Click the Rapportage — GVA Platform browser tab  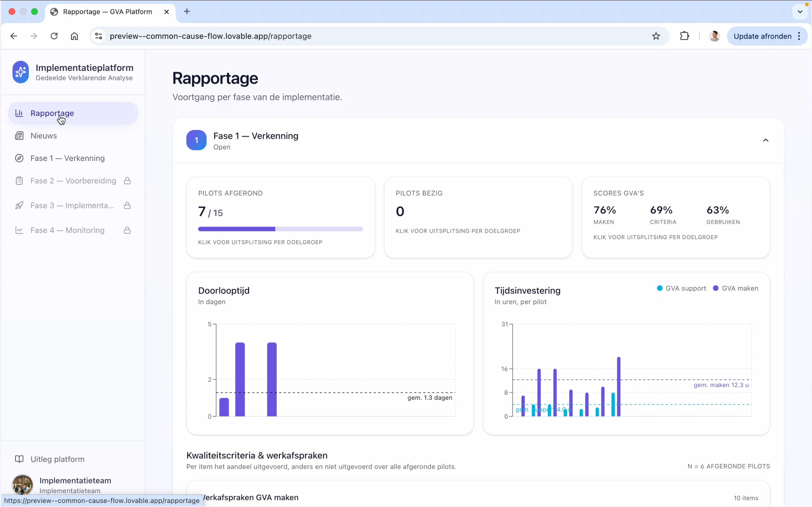point(110,12)
